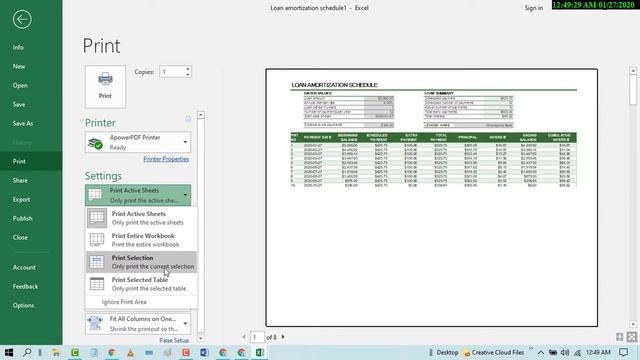
Task: Show Margins icon at preview bottom right
Action: point(620,337)
